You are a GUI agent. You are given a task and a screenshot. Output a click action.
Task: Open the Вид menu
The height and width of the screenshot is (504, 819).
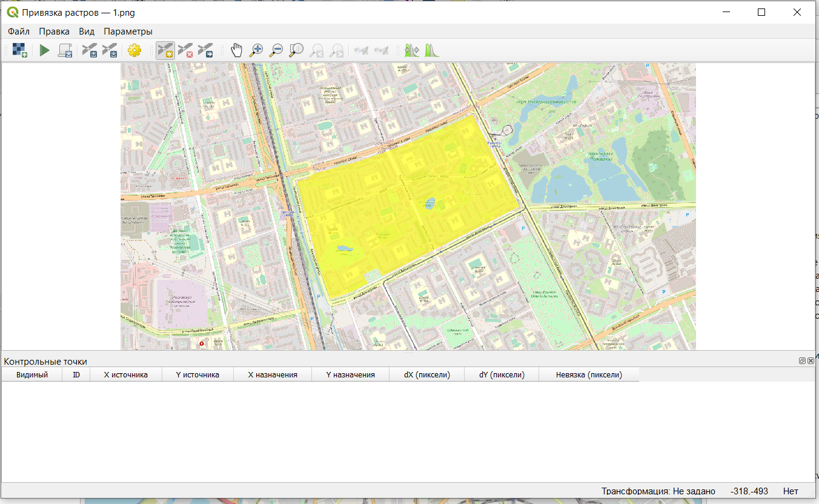tap(87, 31)
